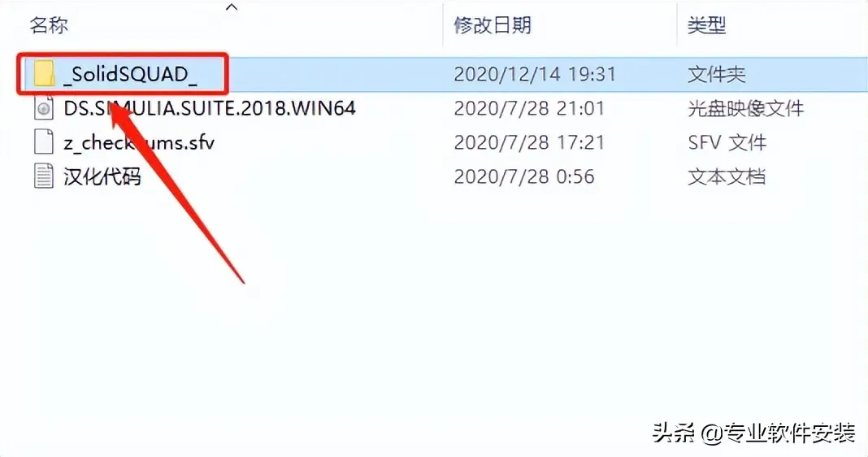Select the z_checksums.sfv file name
The height and width of the screenshot is (457, 868).
(x=139, y=143)
